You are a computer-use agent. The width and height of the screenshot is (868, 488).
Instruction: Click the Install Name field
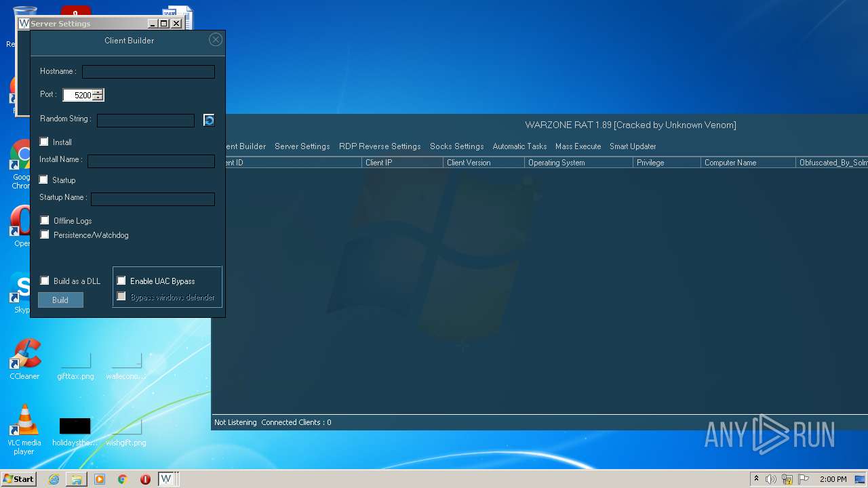151,161
